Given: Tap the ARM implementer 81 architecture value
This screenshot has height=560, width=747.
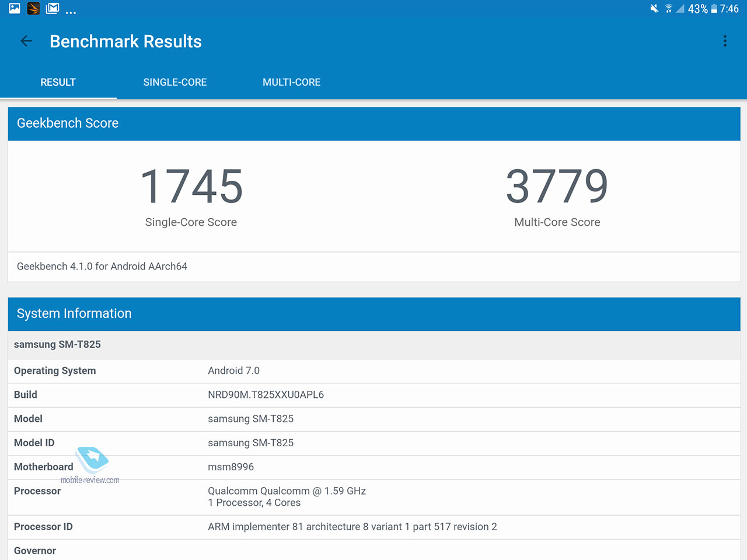Looking at the screenshot, I should 352,527.
